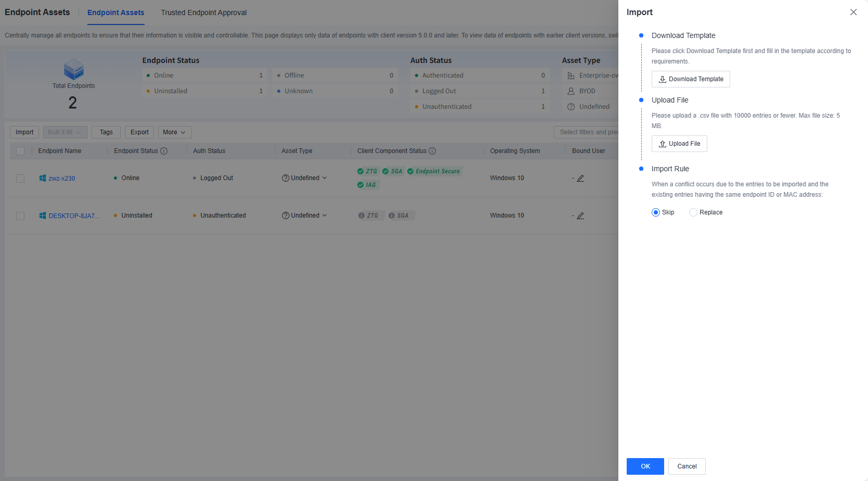Edit bound user for DESKTOP-8JA7 pencil icon
The width and height of the screenshot is (868, 481).
581,216
